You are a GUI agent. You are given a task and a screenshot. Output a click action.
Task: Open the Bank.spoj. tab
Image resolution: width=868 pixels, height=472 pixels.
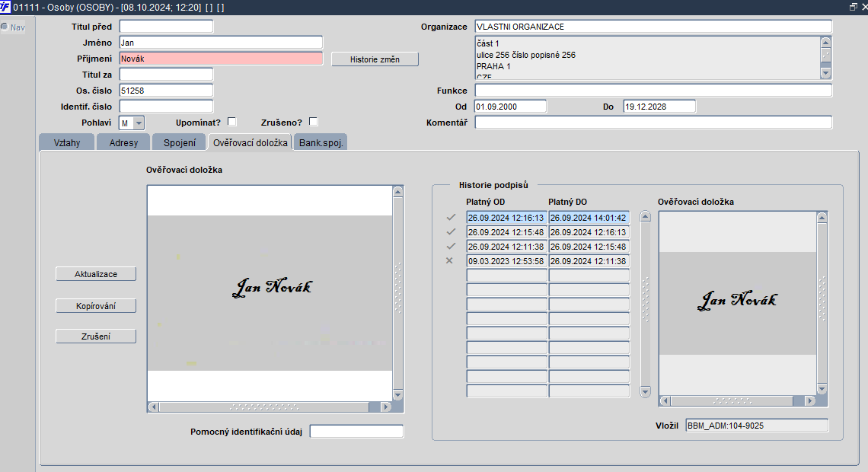[321, 142]
